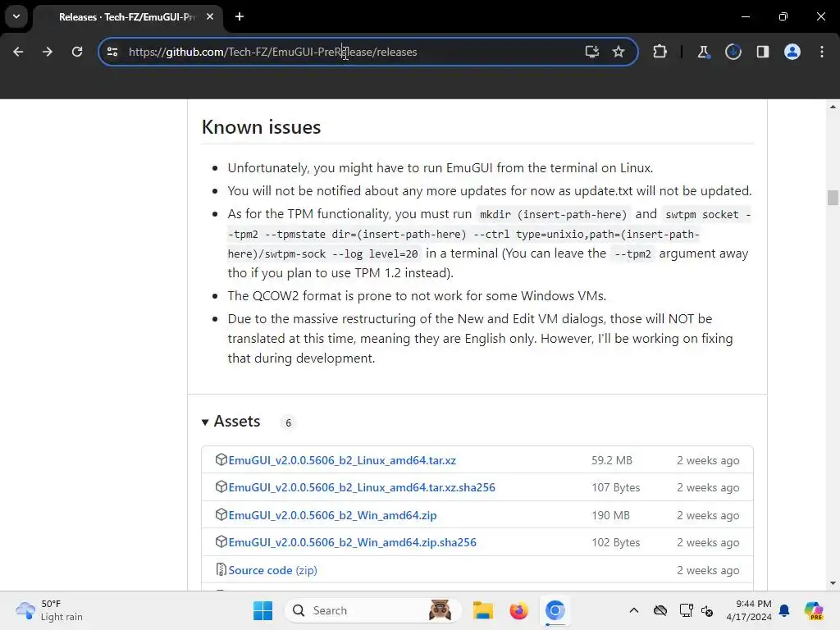Open a new browser tab

pyautogui.click(x=240, y=16)
